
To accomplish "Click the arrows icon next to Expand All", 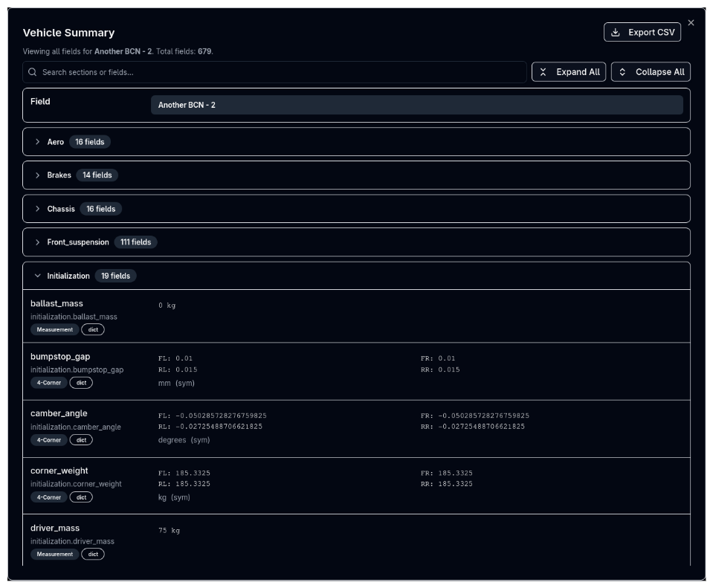I will [544, 71].
